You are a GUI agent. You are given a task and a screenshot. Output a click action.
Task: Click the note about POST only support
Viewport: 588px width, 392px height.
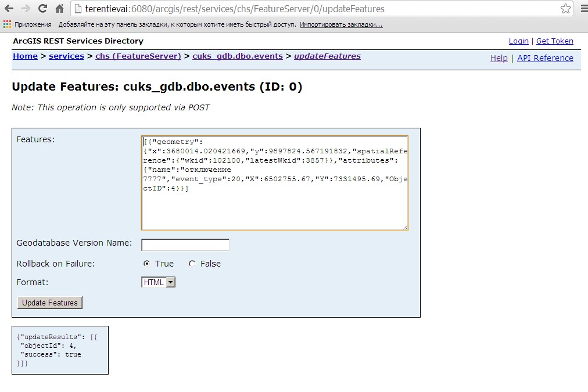point(110,107)
